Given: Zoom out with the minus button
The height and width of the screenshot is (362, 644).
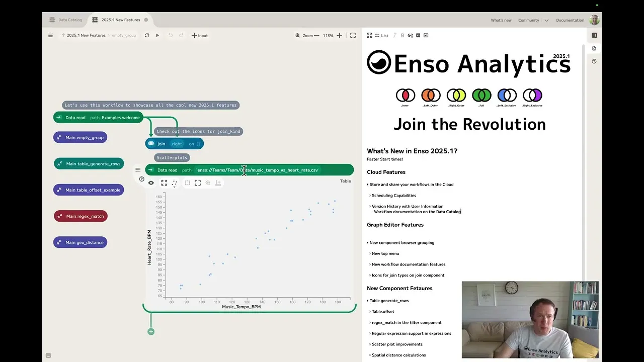Looking at the screenshot, I should click(316, 35).
